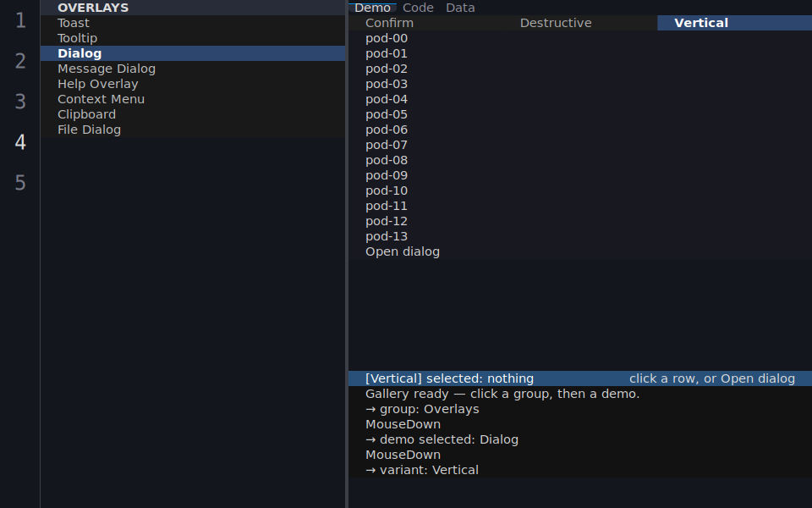Image resolution: width=812 pixels, height=508 pixels.
Task: Choose row pod-07
Action: pyautogui.click(x=580, y=145)
